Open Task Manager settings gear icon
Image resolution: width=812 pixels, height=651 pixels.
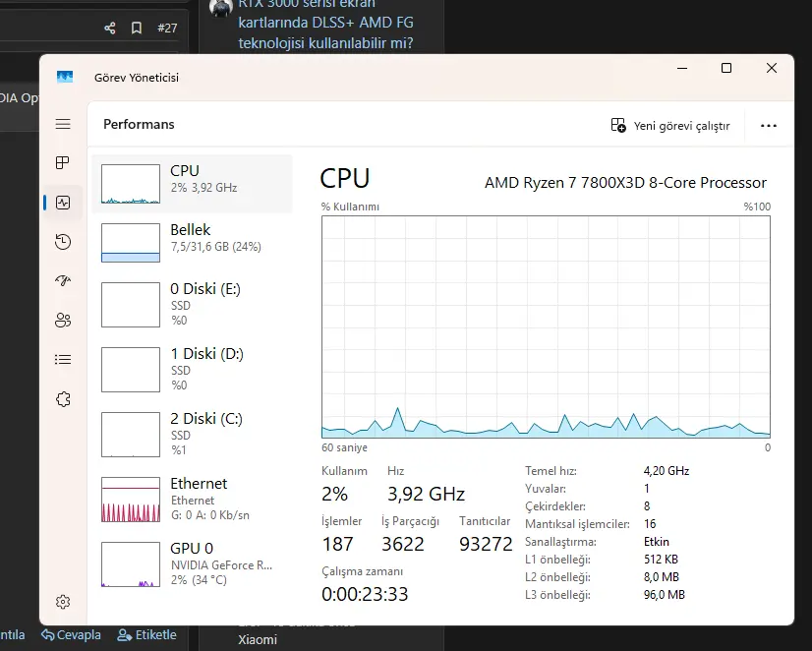[x=63, y=602]
